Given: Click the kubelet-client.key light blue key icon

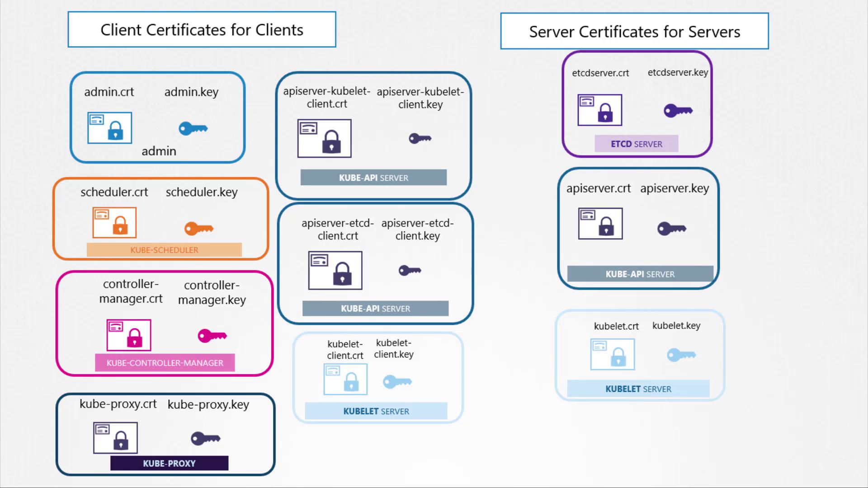Looking at the screenshot, I should pos(397,382).
